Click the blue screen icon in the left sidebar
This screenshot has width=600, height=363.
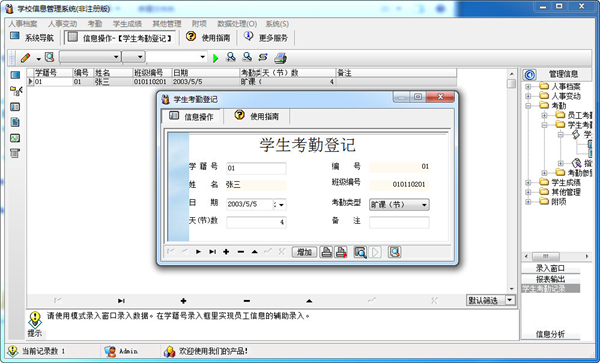(15, 75)
